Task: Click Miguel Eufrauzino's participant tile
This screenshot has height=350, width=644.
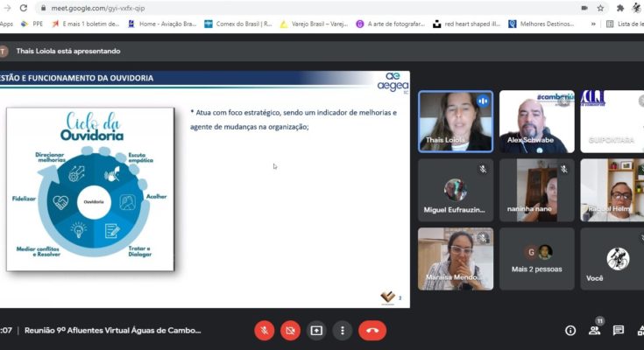Action: [455, 190]
